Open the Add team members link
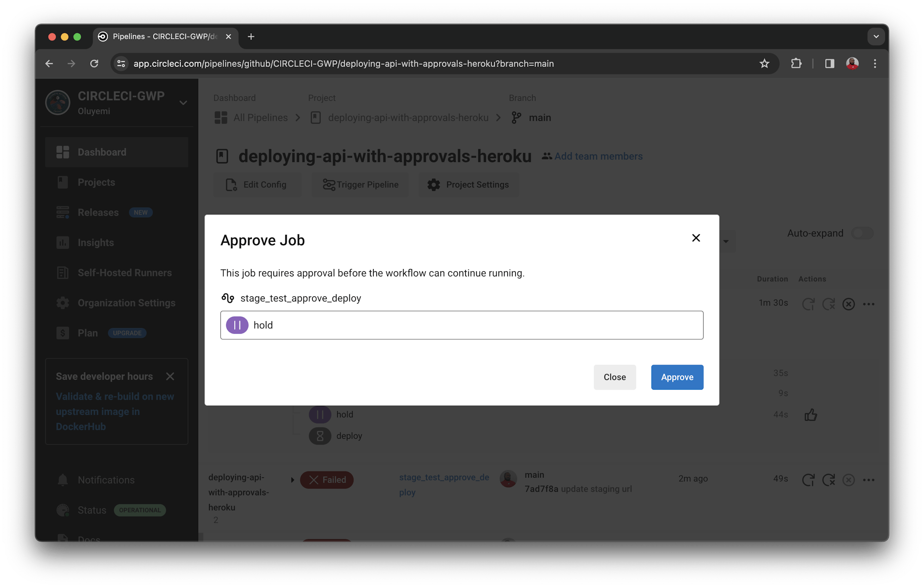This screenshot has width=924, height=588. 598,156
